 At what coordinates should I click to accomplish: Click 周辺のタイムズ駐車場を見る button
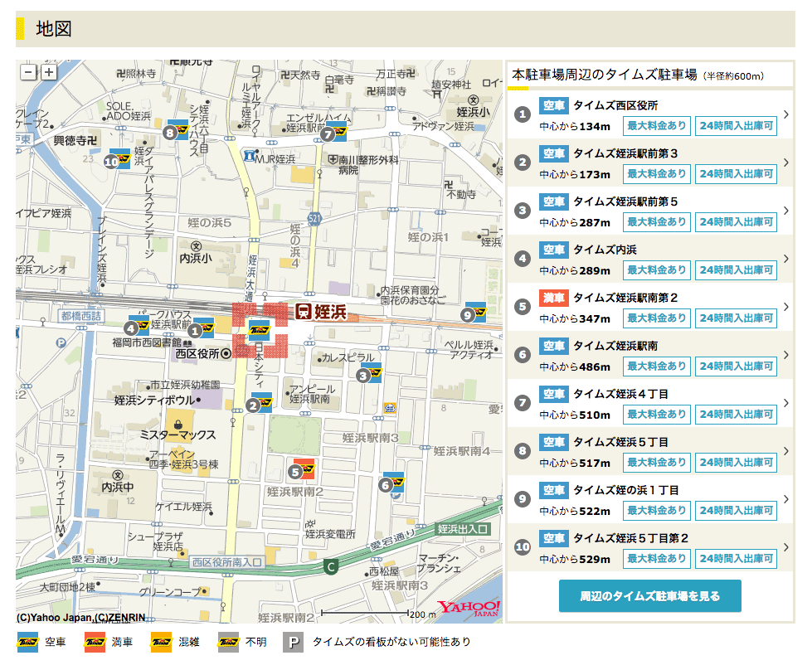650,596
